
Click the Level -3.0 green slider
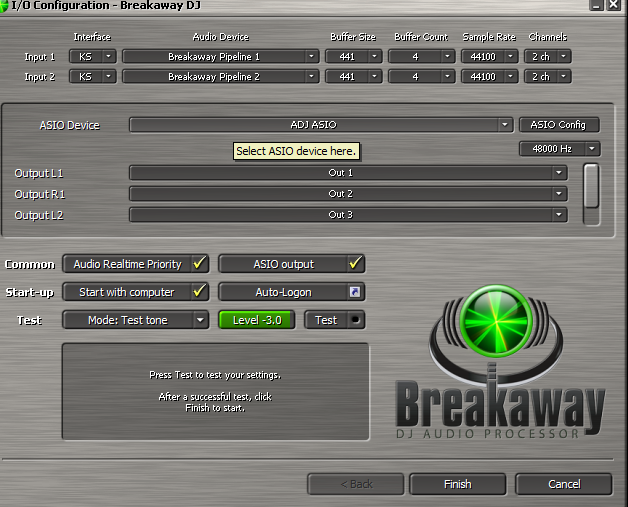(257, 320)
